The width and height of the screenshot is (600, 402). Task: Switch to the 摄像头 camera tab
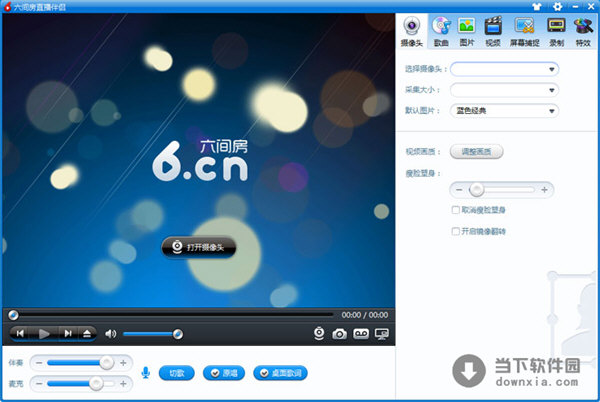(412, 32)
